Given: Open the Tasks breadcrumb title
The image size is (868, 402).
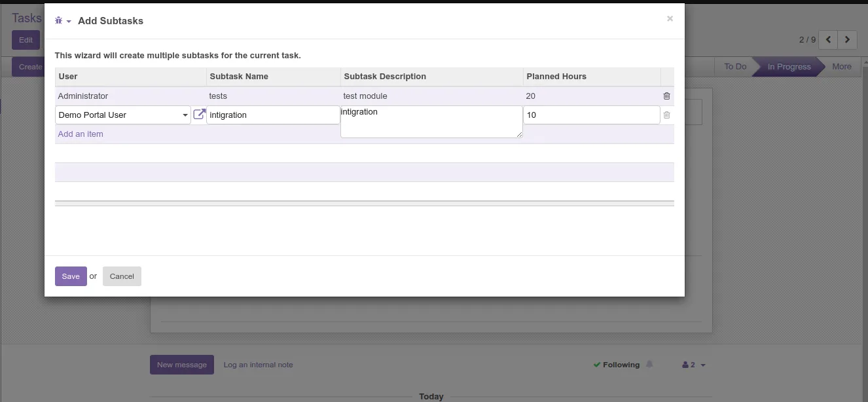Looking at the screenshot, I should click(x=26, y=18).
